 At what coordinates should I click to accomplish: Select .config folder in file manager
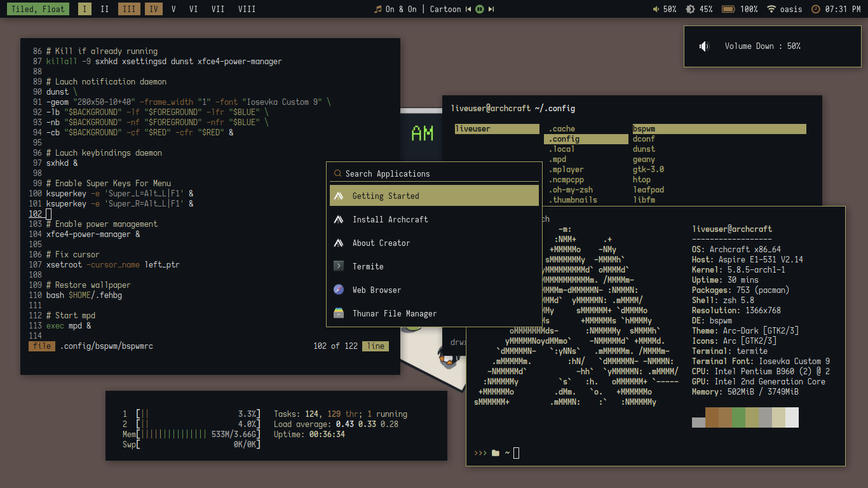[586, 139]
